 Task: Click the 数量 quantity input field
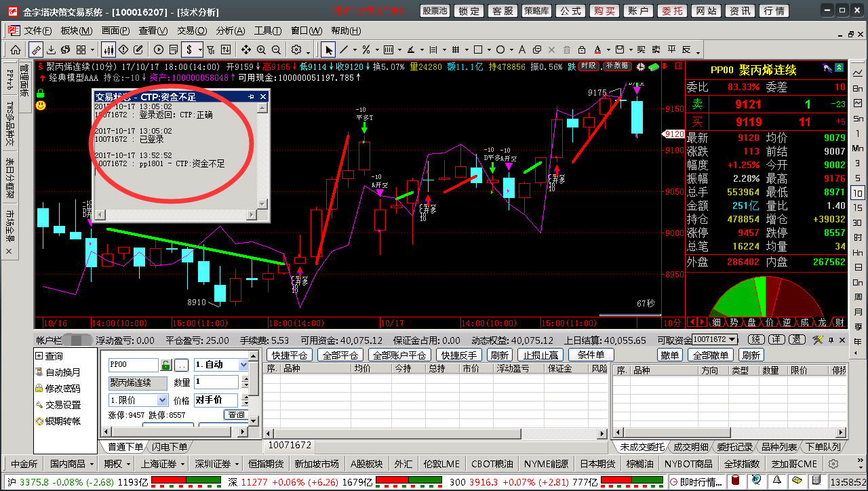point(216,382)
